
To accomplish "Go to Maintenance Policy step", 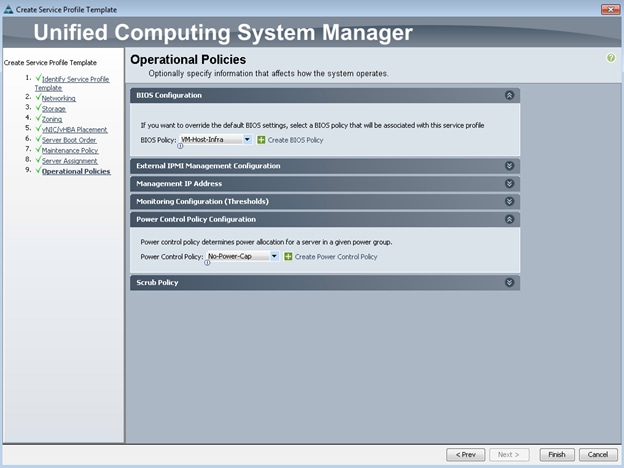I will point(70,150).
